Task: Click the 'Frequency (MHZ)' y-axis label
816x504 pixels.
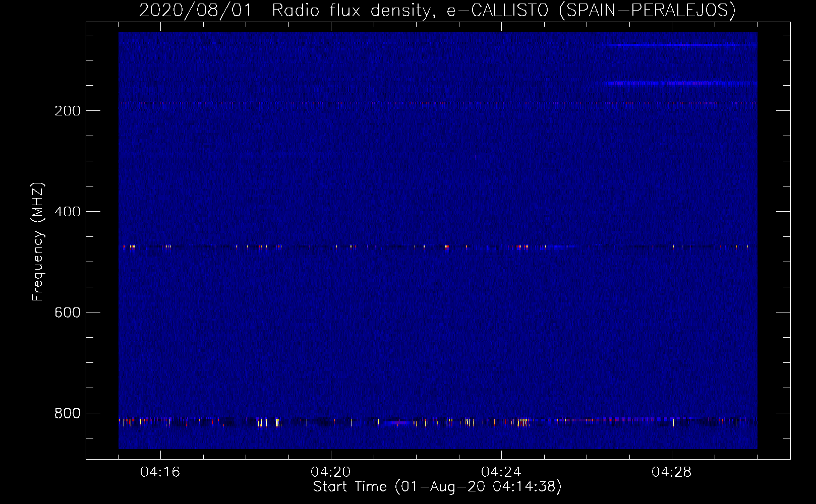Action: (x=38, y=242)
